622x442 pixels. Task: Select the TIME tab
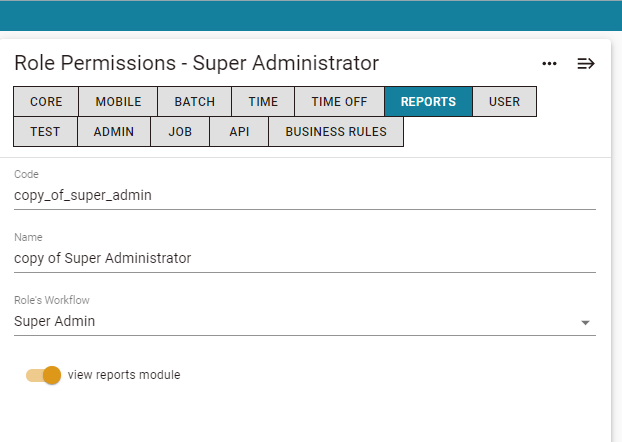click(263, 102)
